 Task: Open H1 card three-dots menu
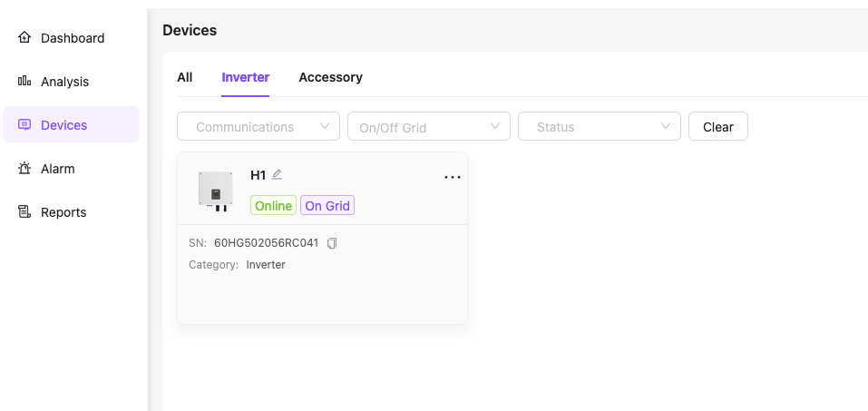pyautogui.click(x=453, y=178)
